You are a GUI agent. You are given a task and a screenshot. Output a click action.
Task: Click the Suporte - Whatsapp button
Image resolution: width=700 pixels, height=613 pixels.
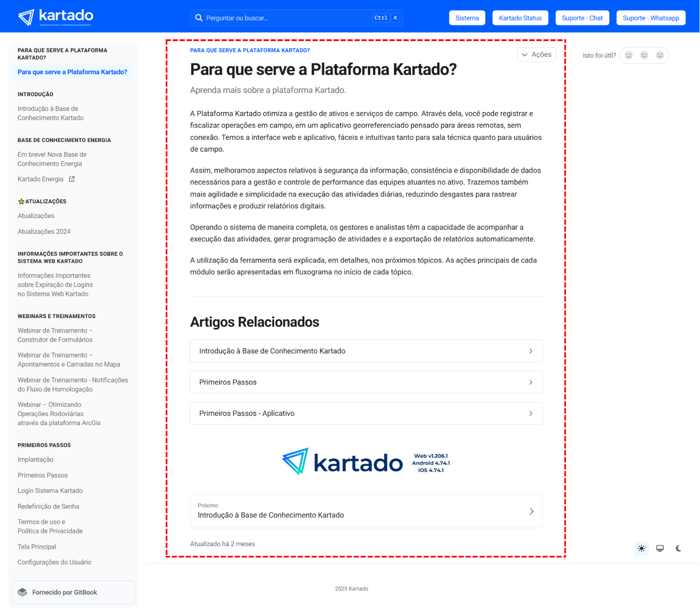[651, 18]
